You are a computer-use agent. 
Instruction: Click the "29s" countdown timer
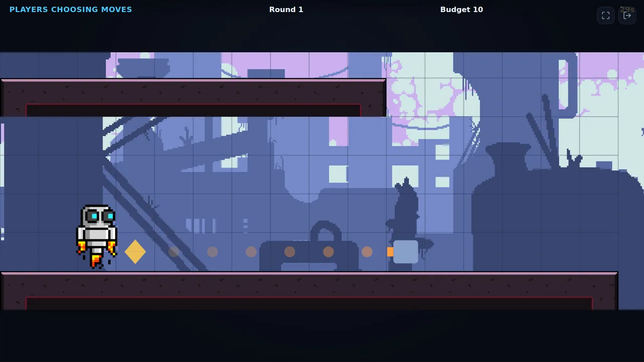click(x=627, y=10)
